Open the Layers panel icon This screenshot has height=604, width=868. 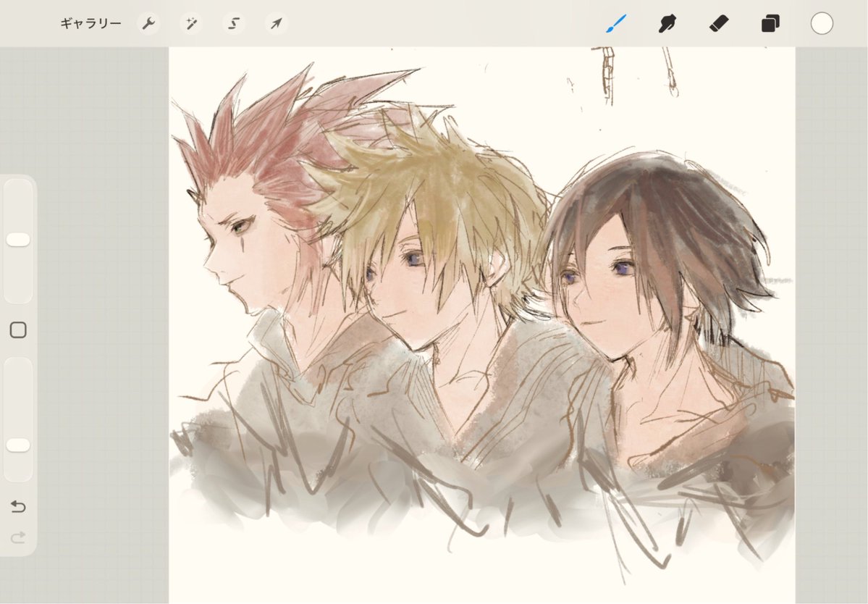[x=769, y=23]
